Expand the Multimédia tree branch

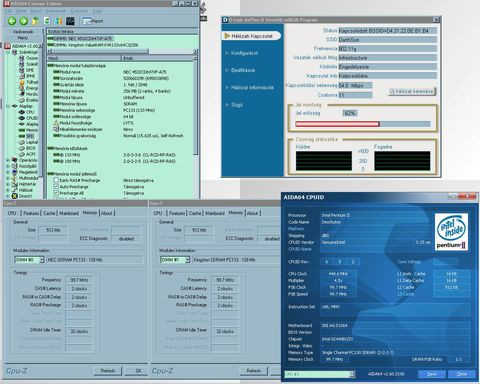click(8, 178)
